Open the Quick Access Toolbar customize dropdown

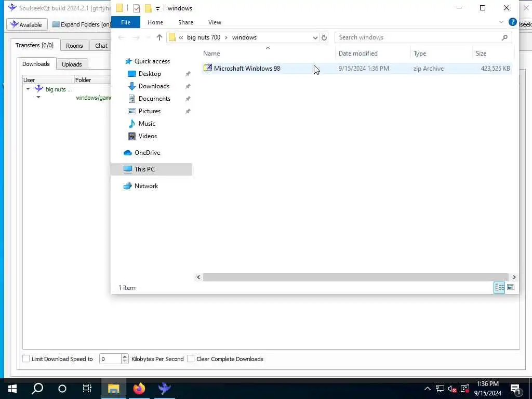pos(158,9)
